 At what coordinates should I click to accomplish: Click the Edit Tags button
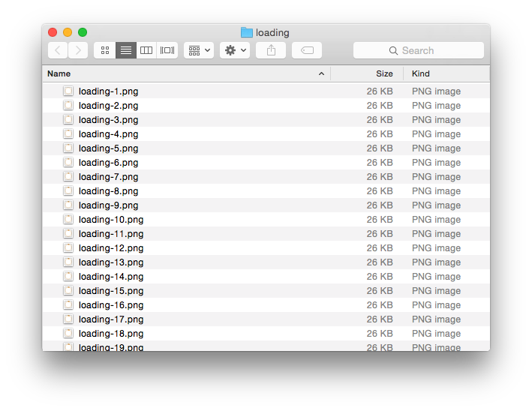307,50
